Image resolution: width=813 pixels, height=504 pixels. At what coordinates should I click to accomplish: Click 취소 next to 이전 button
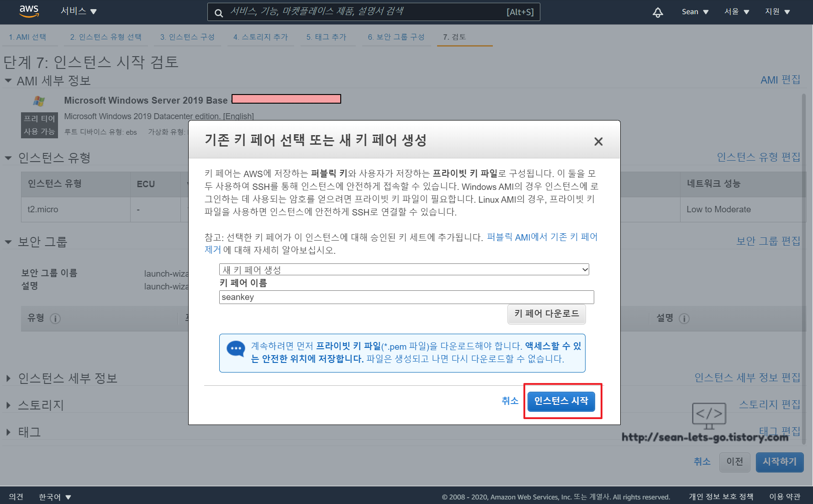tap(702, 462)
